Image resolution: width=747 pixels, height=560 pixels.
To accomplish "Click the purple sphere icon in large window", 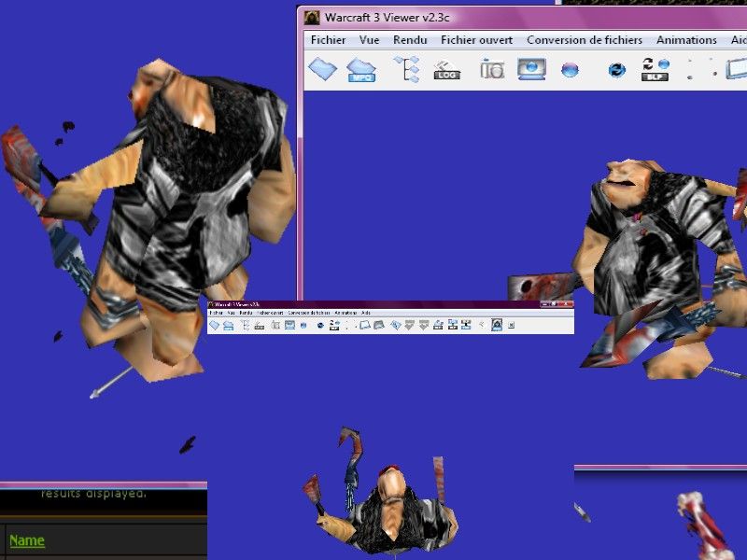I will [570, 70].
